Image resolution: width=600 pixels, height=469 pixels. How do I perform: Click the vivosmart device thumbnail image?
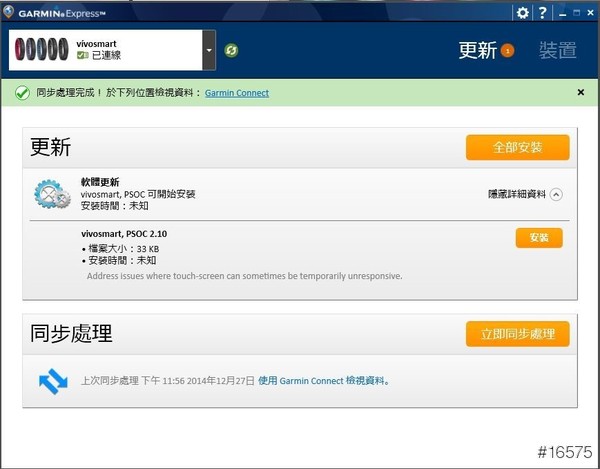[42, 50]
